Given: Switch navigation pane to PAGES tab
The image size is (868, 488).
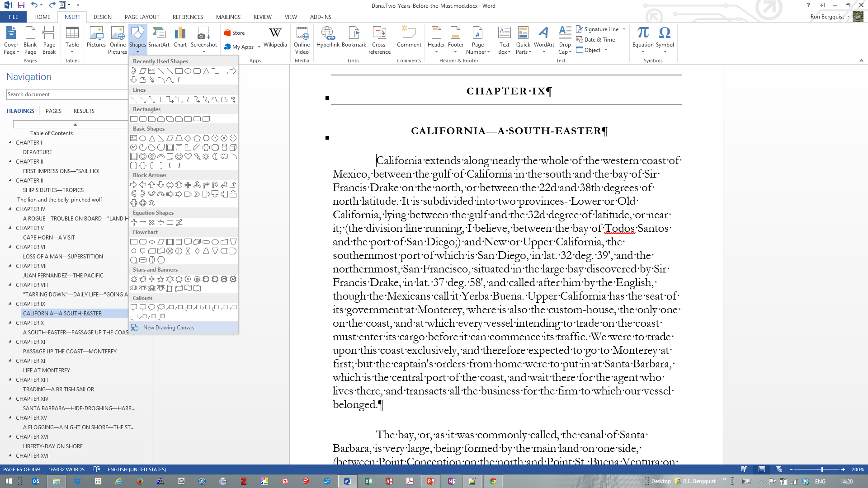Looking at the screenshot, I should pyautogui.click(x=53, y=111).
